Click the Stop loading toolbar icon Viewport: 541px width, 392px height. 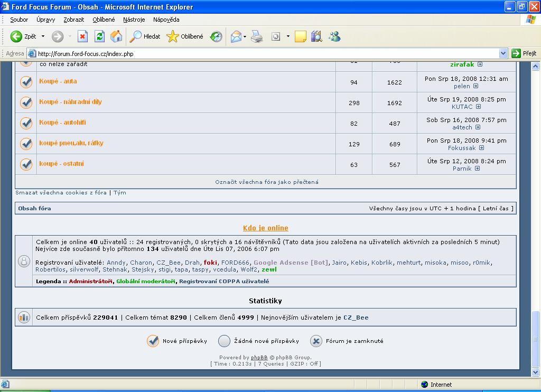tap(82, 36)
